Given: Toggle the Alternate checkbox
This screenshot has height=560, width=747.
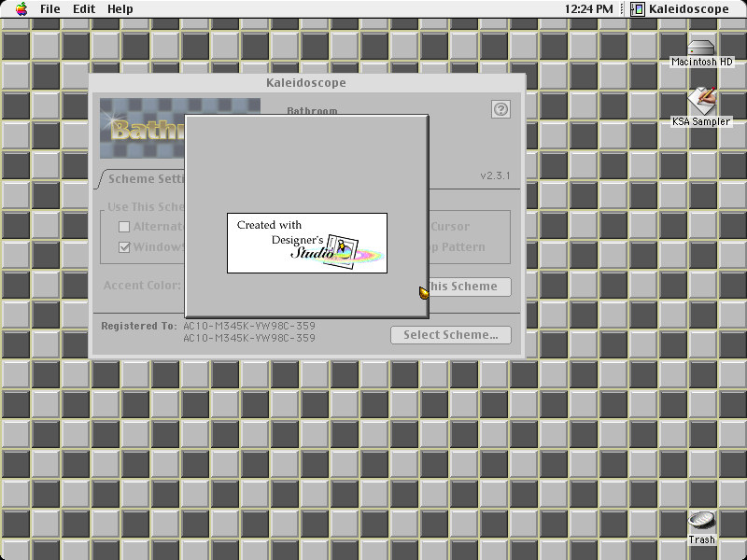Looking at the screenshot, I should point(124,227).
